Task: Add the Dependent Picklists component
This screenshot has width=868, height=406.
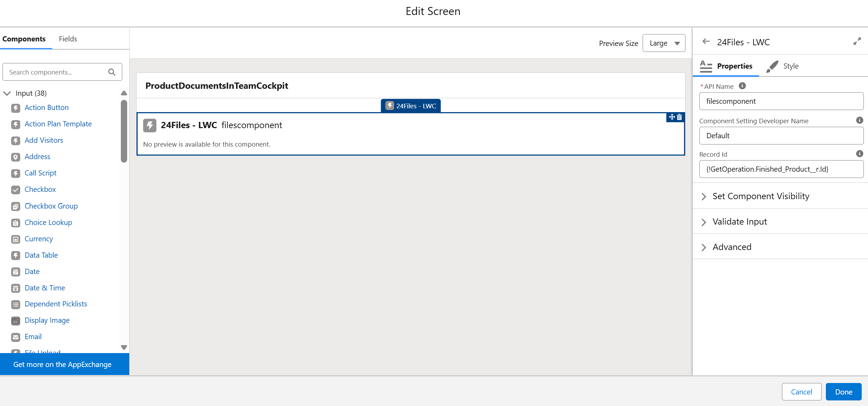Action: coord(56,304)
